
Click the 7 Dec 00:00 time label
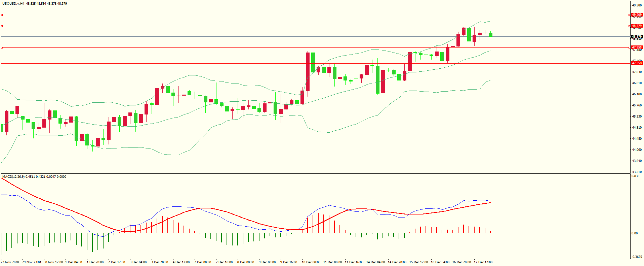pyautogui.click(x=203, y=262)
